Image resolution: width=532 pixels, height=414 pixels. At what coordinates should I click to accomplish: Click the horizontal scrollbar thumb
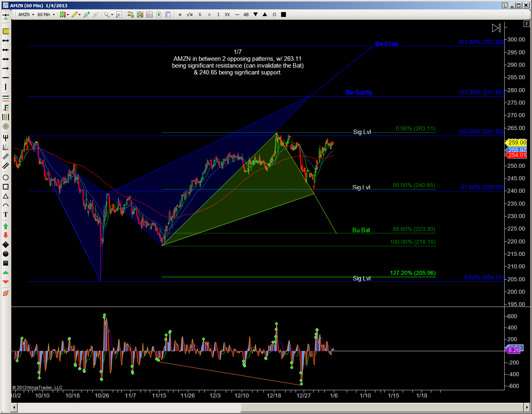129,408
